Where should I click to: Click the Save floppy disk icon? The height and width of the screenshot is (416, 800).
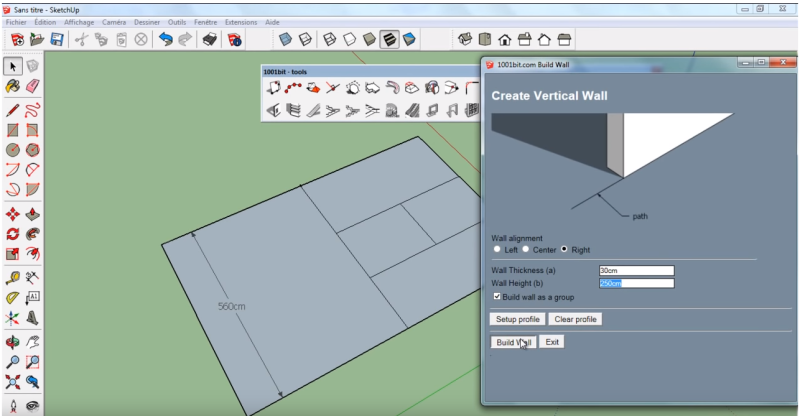[57, 39]
